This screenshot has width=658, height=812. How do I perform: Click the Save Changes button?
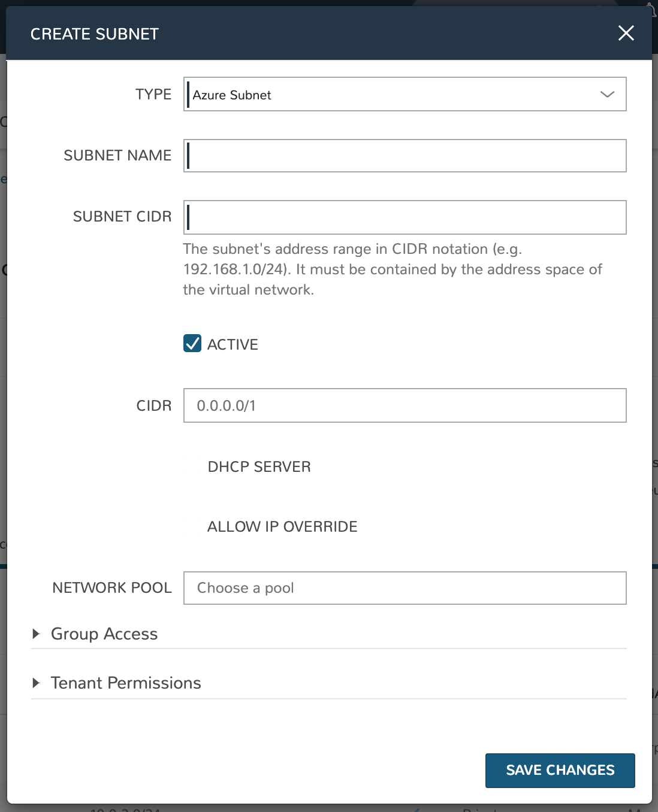[x=560, y=770]
